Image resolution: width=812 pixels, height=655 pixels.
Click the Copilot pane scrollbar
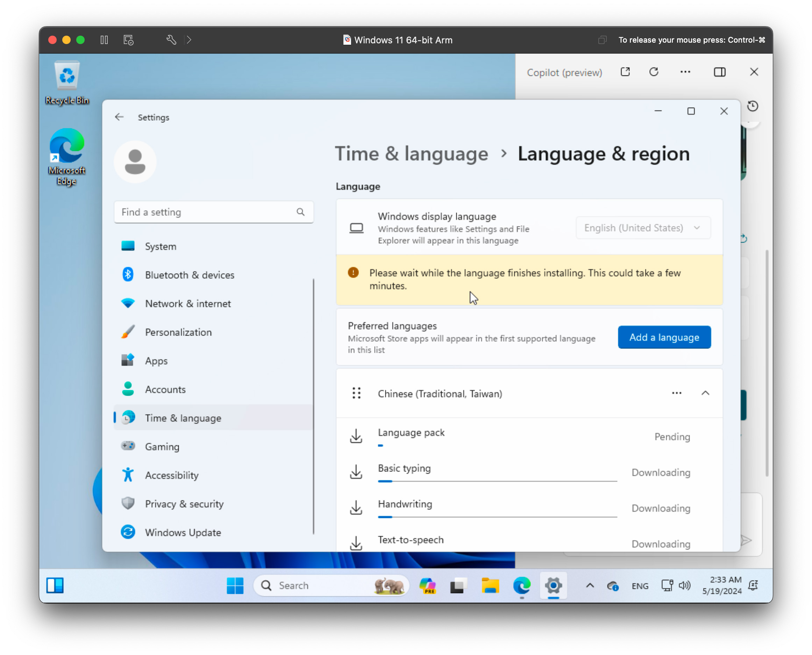767,364
